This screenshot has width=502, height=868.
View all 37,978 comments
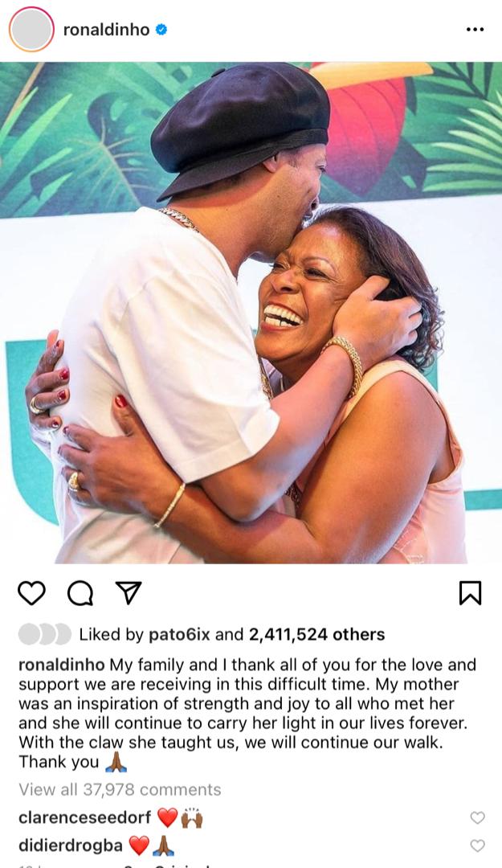coord(120,789)
